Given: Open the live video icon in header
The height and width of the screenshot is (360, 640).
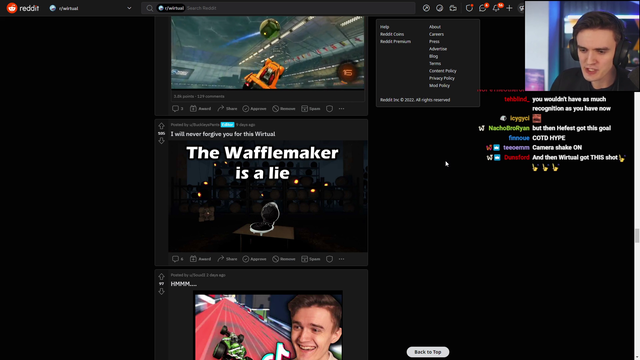Looking at the screenshot, I should pos(453,8).
